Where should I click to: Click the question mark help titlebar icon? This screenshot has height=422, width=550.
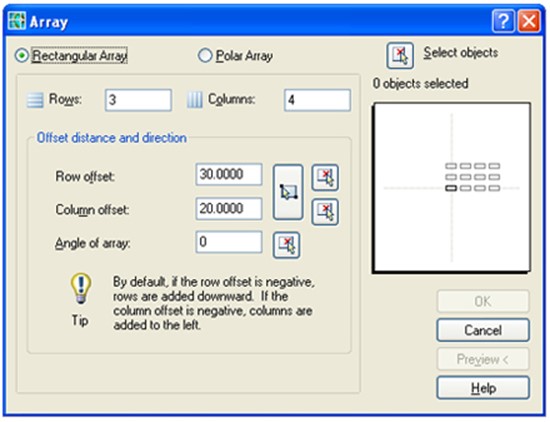(503, 21)
